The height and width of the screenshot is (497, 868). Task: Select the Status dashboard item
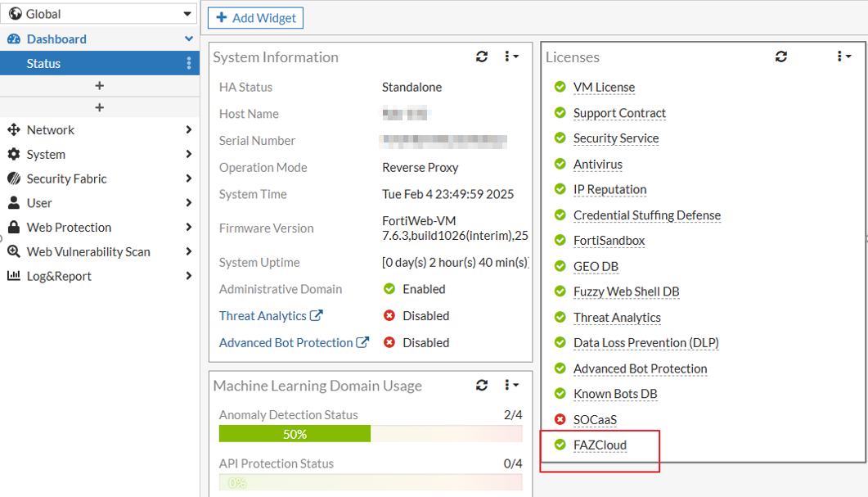[x=44, y=64]
